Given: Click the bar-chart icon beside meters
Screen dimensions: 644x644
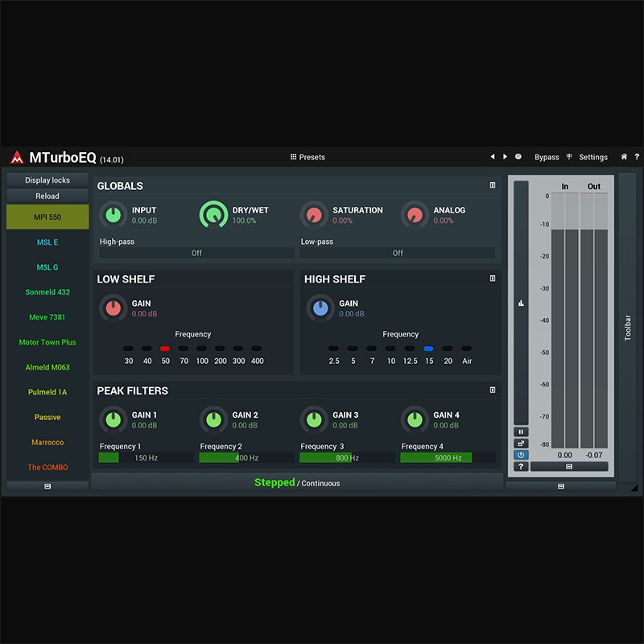Looking at the screenshot, I should pyautogui.click(x=521, y=303).
